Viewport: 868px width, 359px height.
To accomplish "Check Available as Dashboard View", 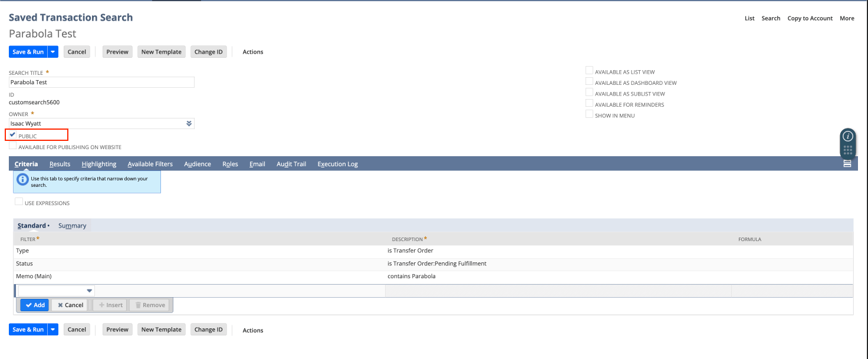I will coord(589,81).
